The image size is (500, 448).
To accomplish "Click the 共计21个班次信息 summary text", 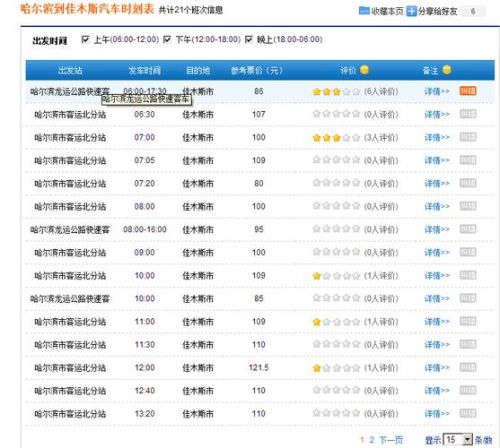I will 191,10.
